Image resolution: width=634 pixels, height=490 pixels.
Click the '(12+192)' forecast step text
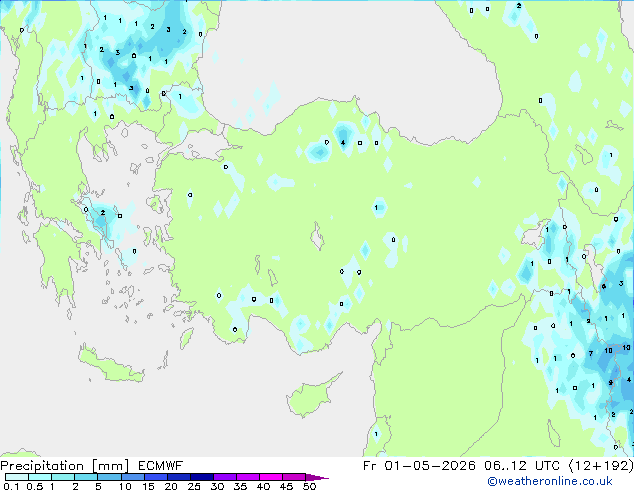(x=601, y=466)
